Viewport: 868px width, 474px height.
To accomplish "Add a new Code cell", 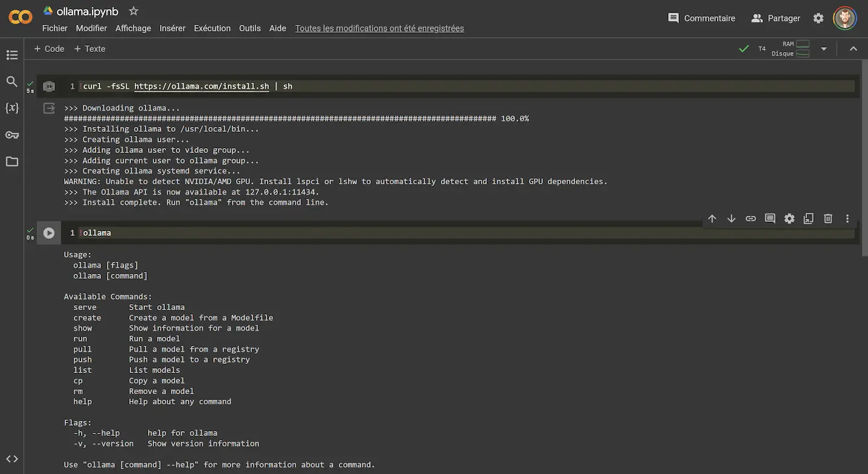I will point(49,49).
